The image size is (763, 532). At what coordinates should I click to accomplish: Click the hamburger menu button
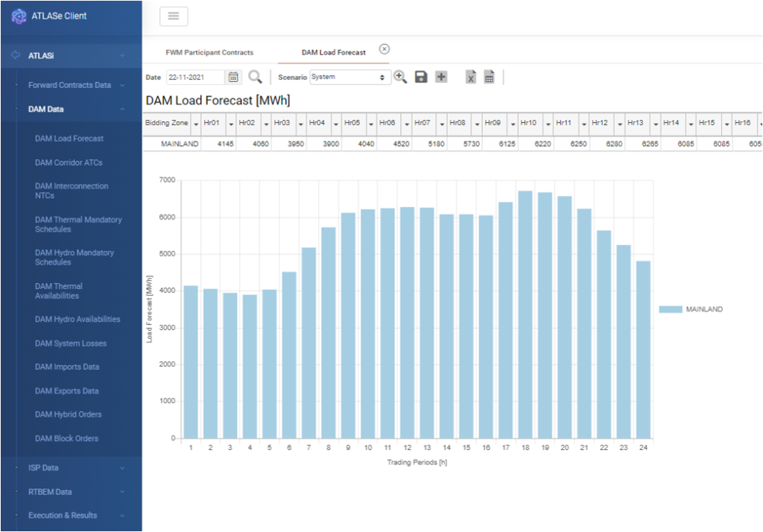174,16
